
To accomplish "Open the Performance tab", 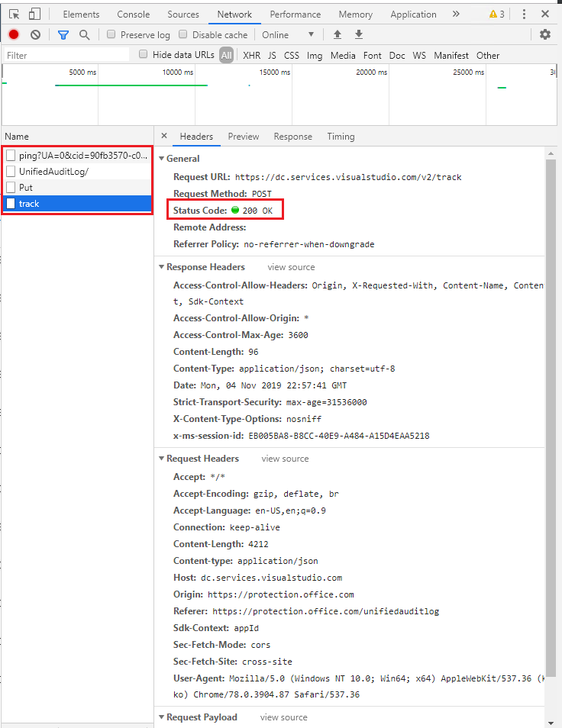I will (x=296, y=14).
